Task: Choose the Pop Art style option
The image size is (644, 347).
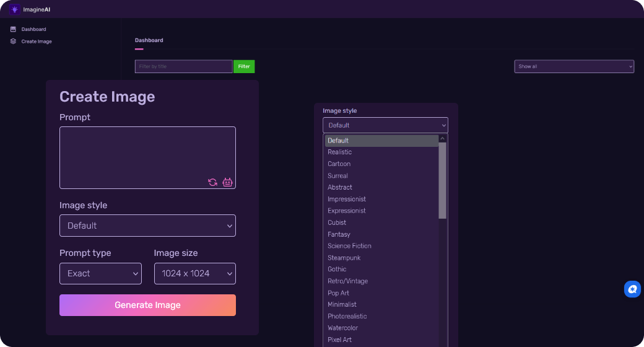Action: [x=381, y=293]
